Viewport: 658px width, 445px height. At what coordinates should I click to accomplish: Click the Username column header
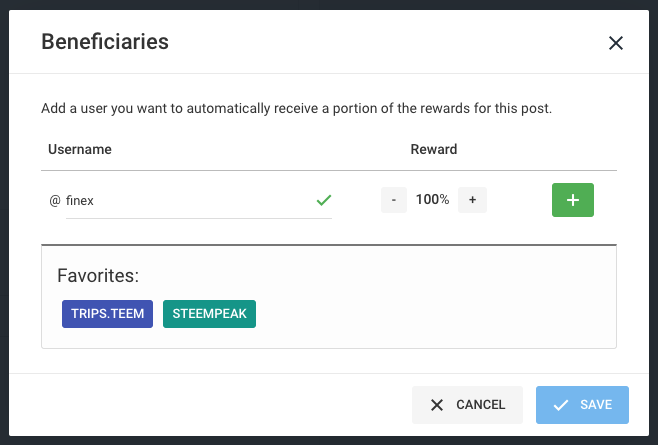point(80,150)
